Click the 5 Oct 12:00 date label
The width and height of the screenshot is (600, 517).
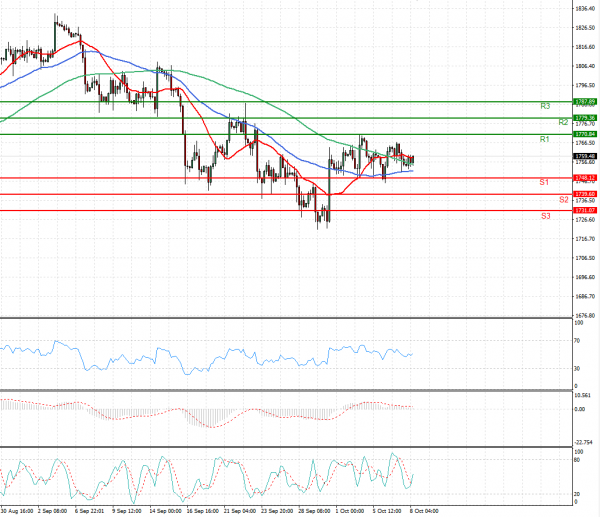[x=387, y=511]
